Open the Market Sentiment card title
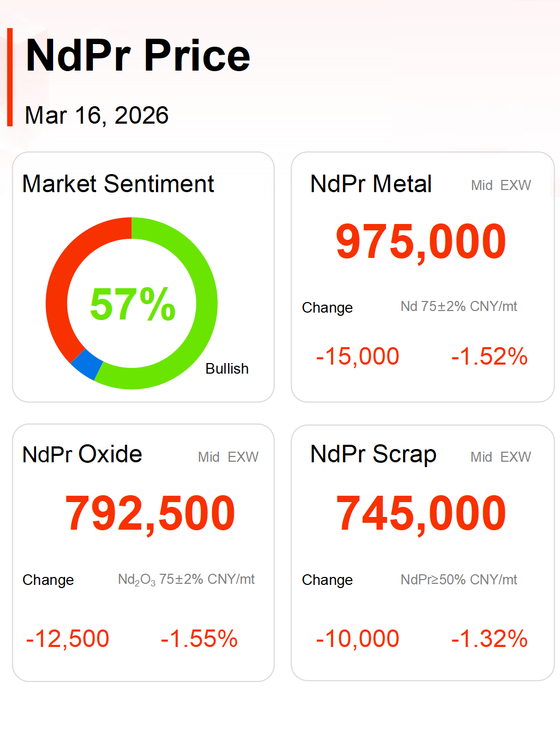The width and height of the screenshot is (560, 742). pos(118,184)
